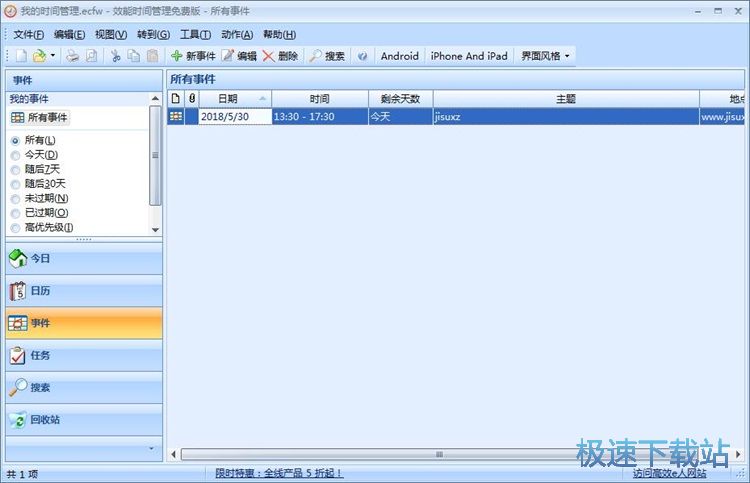Select the 随后30天 radio button
This screenshot has width=750, height=483.
coord(15,184)
